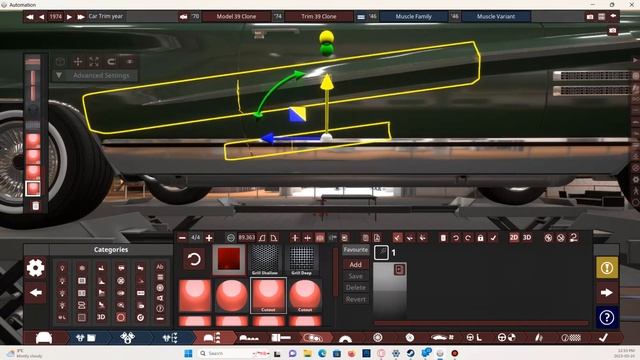
Task: Open the car model tab icon
Action: click(x=44, y=338)
